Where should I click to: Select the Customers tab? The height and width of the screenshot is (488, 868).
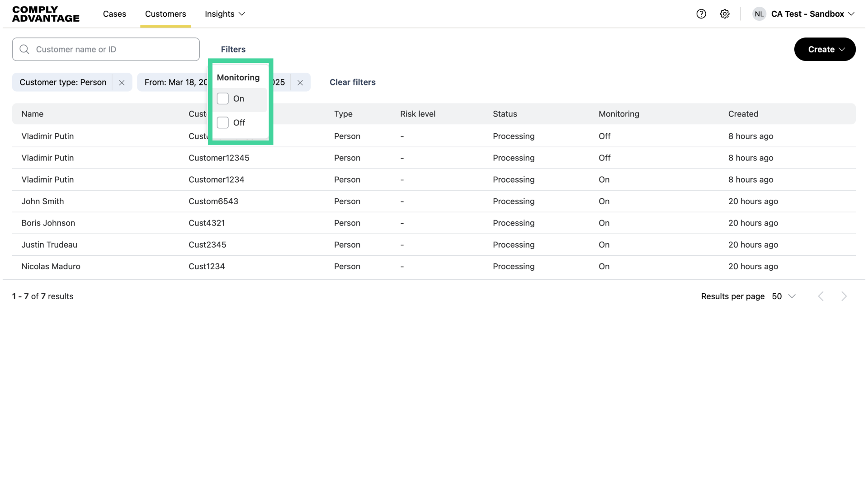[x=165, y=14]
